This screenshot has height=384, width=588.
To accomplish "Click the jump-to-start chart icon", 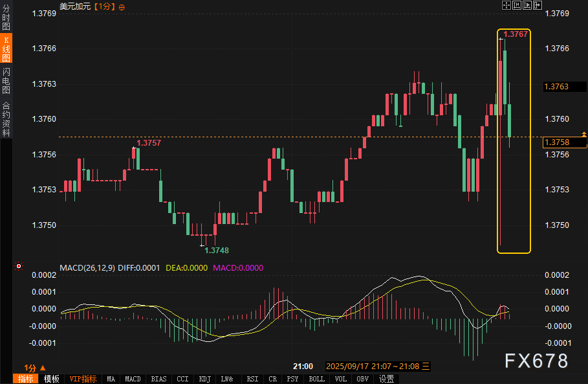I will pyautogui.click(x=517, y=6).
